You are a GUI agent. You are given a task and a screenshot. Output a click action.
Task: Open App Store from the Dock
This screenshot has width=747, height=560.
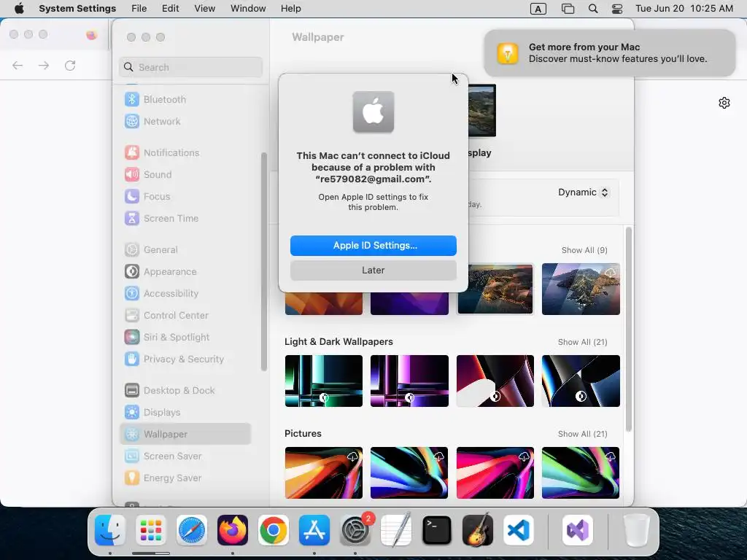(x=314, y=531)
